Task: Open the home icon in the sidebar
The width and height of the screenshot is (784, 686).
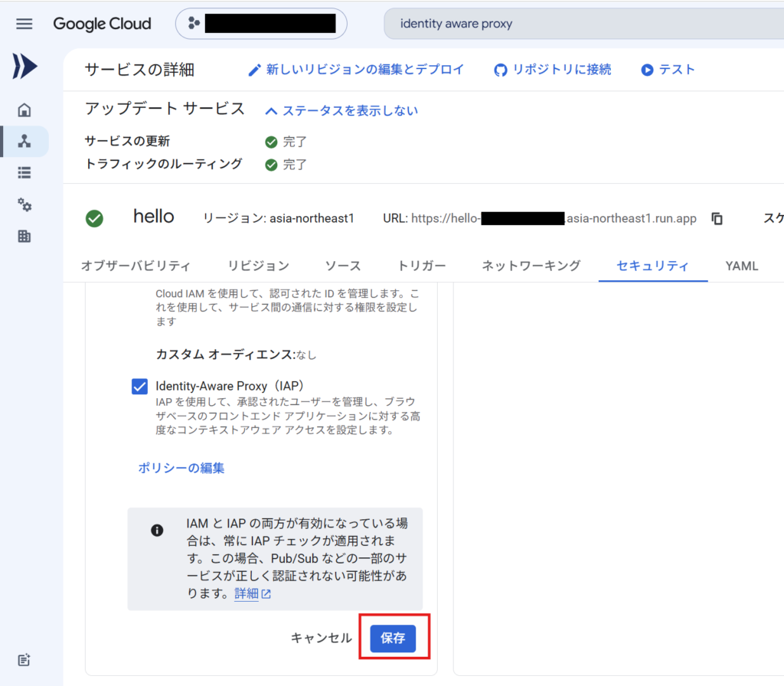Action: [x=24, y=110]
